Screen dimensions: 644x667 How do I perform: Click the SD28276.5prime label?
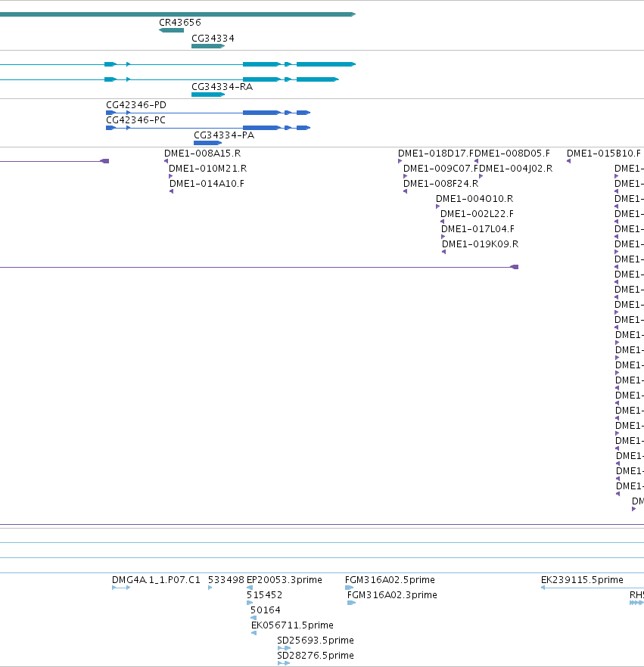click(316, 656)
